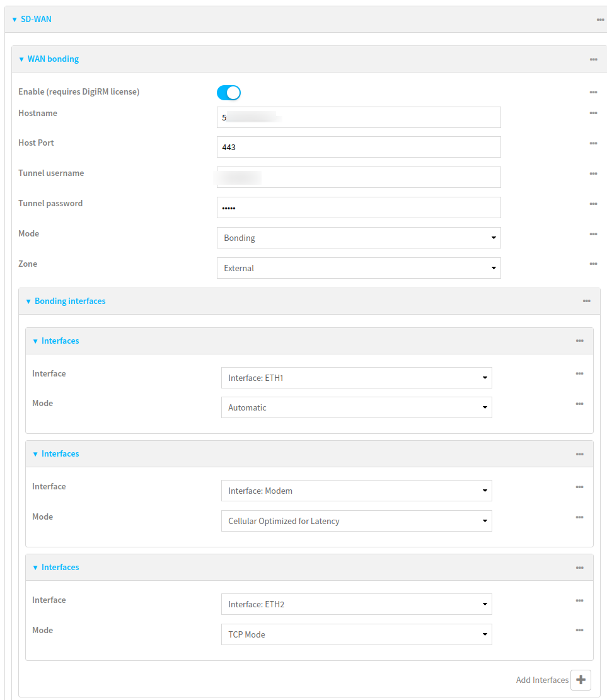The width and height of the screenshot is (607, 700).
Task: Click the Enable (requires DigiRM license) label
Action: (x=79, y=91)
